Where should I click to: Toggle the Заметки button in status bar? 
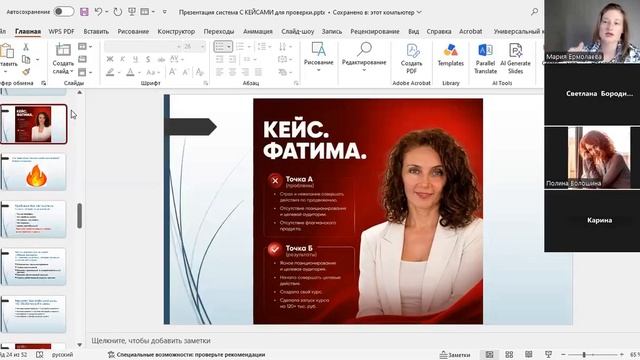pos(455,355)
